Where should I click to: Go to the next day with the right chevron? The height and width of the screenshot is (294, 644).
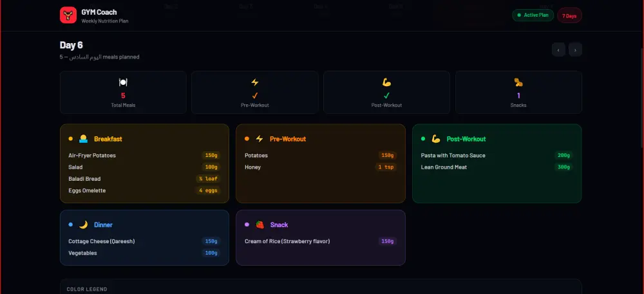575,50
